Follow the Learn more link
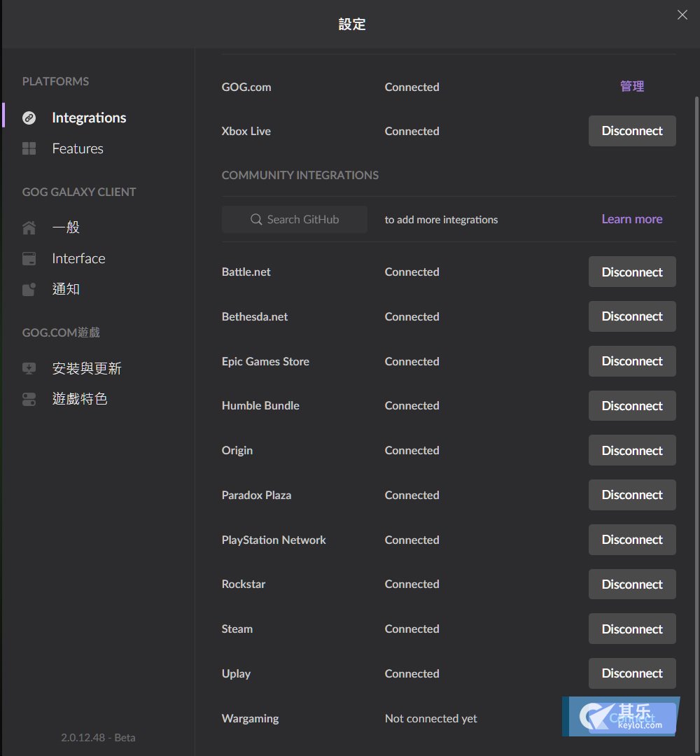This screenshot has width=700, height=756. [x=632, y=219]
